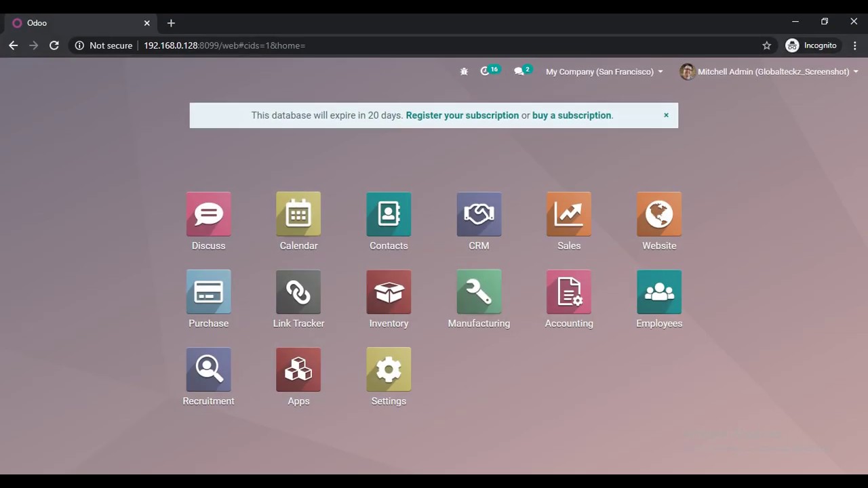Go forward in browser history
The height and width of the screenshot is (488, 868).
[33, 45]
